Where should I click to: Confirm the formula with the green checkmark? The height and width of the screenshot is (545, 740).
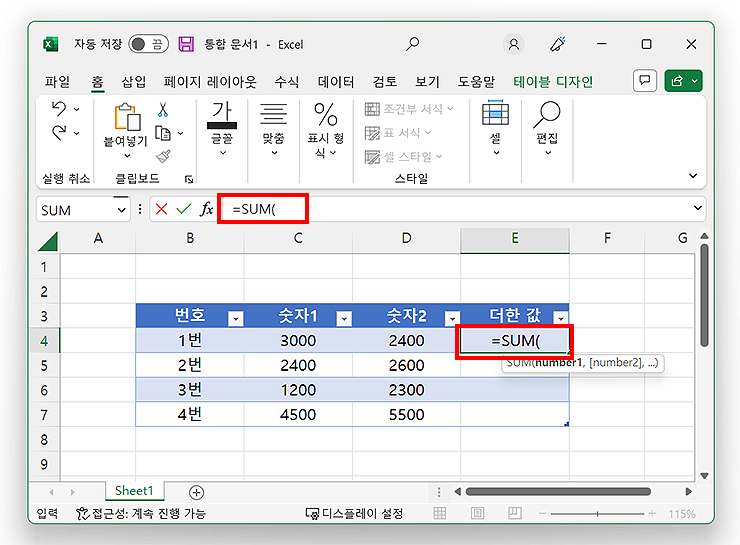(184, 209)
